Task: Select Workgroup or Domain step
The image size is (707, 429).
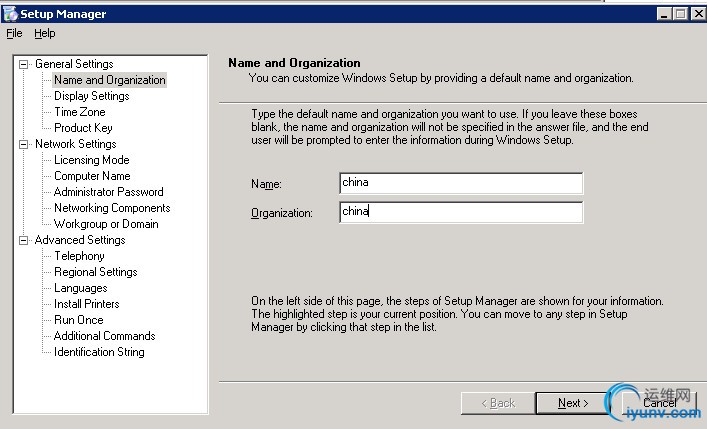Action: tap(106, 224)
